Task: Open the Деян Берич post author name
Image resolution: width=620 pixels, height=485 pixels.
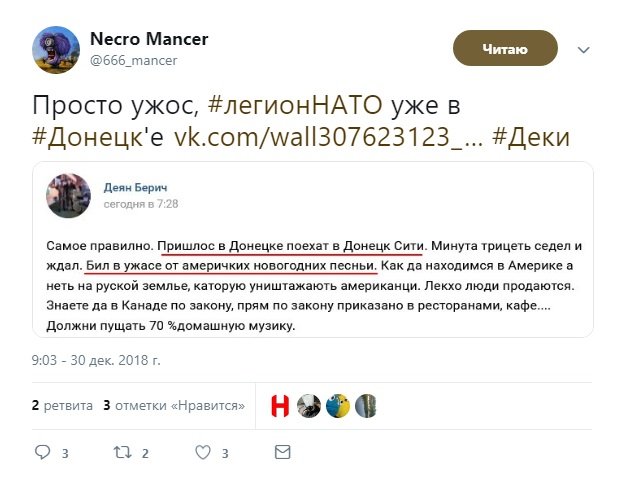Action: point(135,187)
